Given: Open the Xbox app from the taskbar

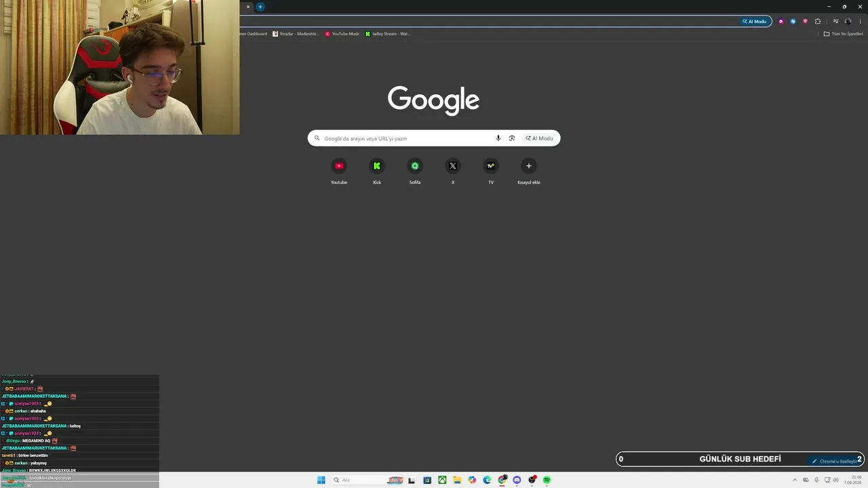Looking at the screenshot, I should (x=442, y=480).
